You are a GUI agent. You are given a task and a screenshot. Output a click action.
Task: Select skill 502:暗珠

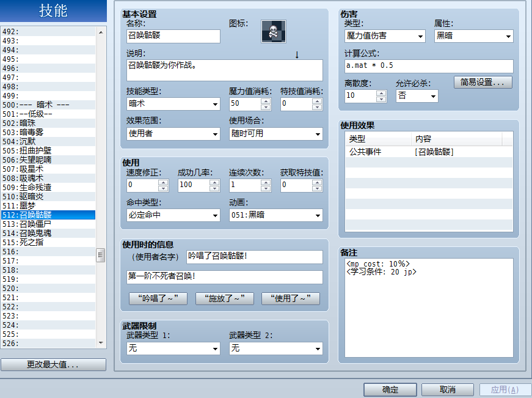[x=48, y=123]
